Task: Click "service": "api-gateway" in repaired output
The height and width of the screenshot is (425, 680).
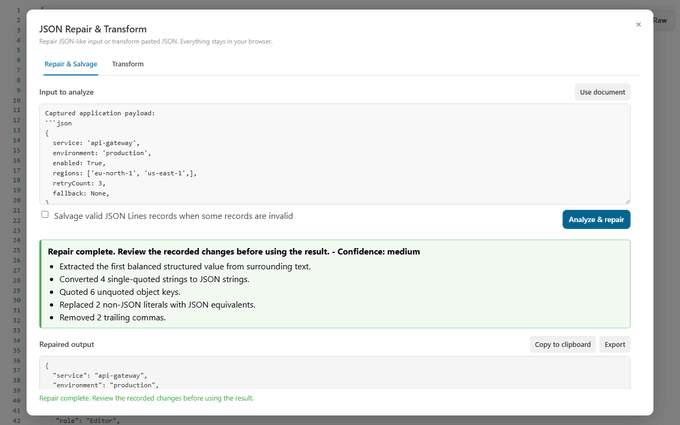Action: pyautogui.click(x=100, y=375)
